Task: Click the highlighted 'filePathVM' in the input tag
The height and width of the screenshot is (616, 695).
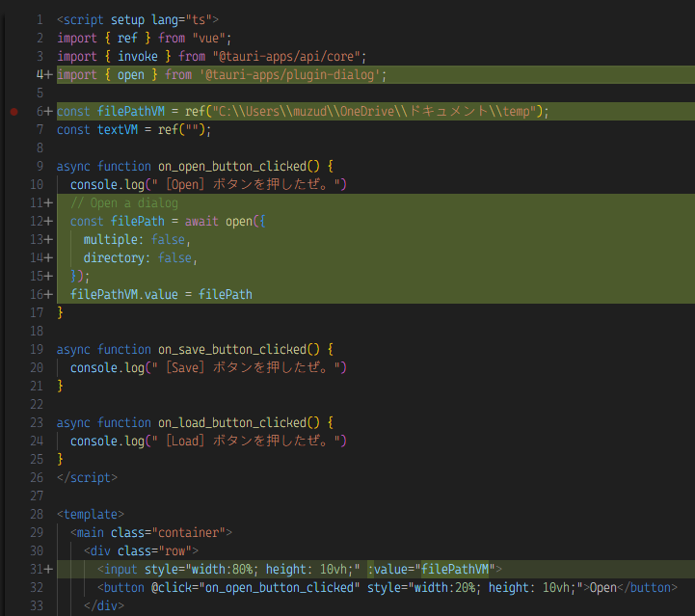Action: 455,569
